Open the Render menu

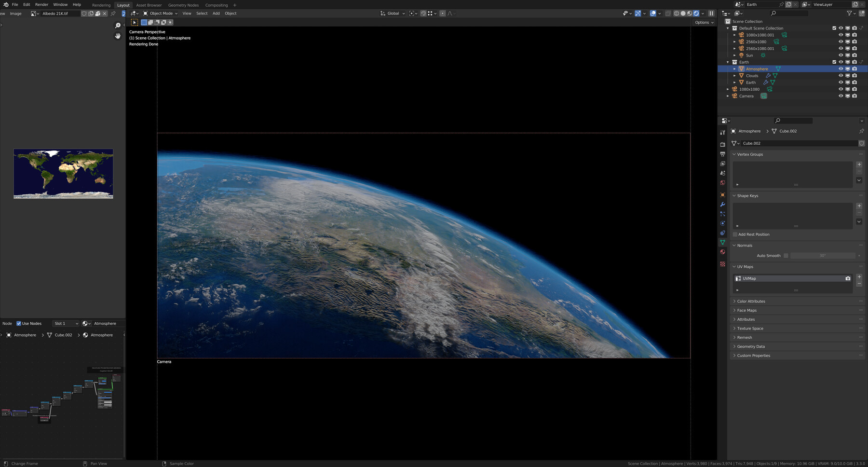click(x=41, y=5)
